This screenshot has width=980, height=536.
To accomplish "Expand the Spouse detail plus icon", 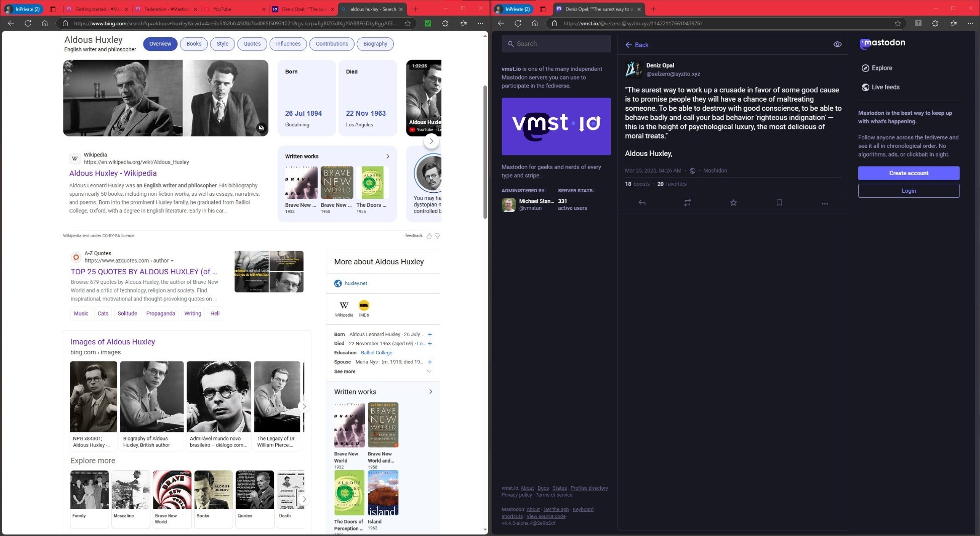I will [430, 362].
